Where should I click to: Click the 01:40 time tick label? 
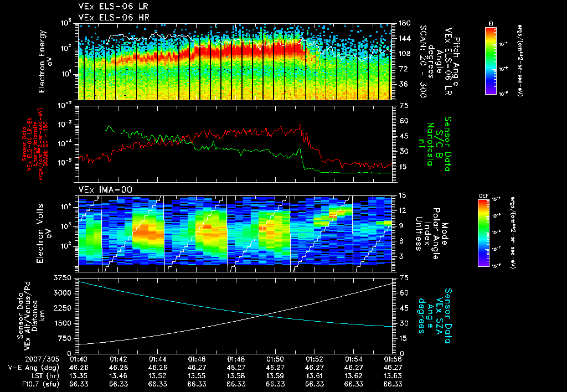click(79, 359)
